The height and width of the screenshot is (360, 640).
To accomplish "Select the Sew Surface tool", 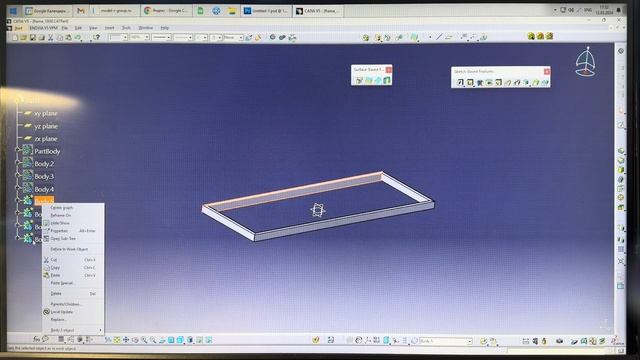I will (387, 80).
